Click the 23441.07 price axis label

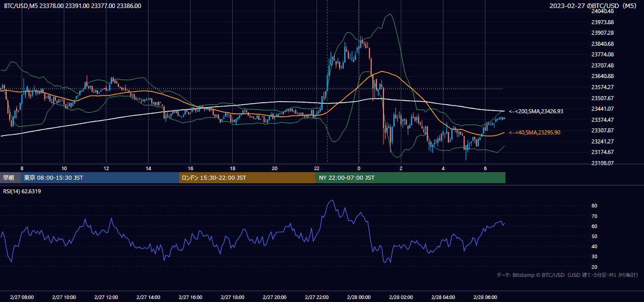coord(603,109)
